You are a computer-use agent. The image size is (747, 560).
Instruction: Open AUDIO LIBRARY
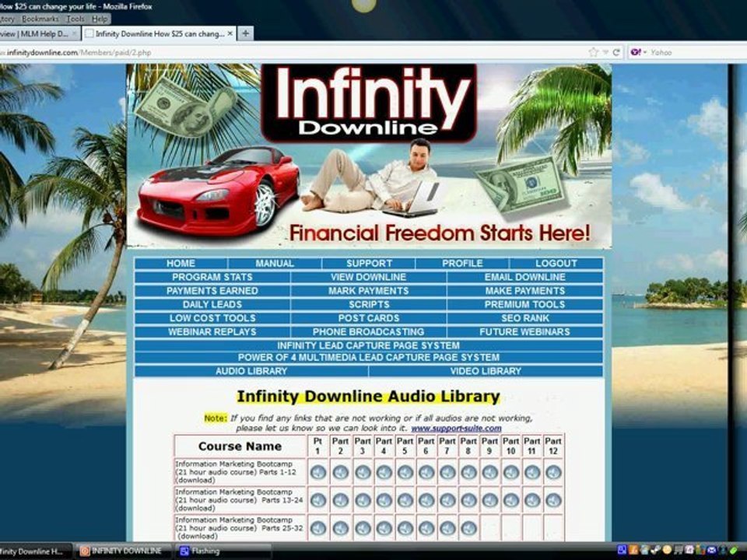click(x=251, y=372)
